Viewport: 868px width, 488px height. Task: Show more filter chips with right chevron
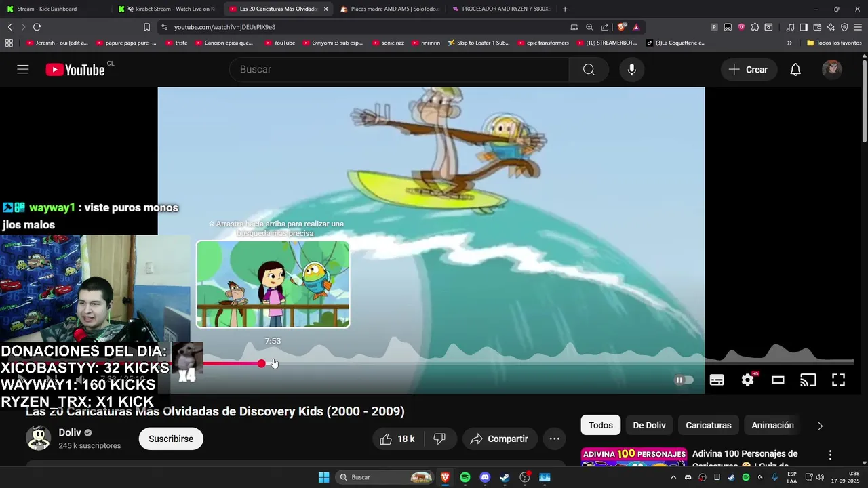point(820,426)
